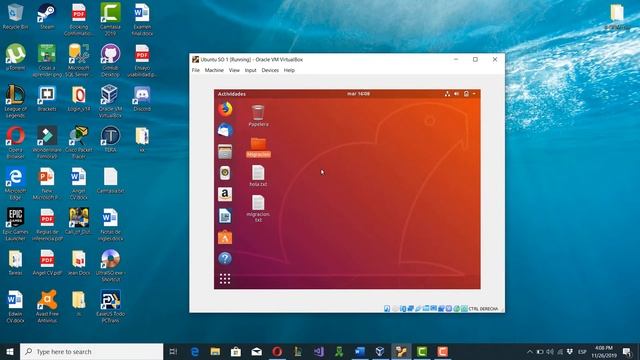This screenshot has width=640, height=360.
Task: Click Actividades in the Ubuntu top bar
Action: (x=231, y=94)
